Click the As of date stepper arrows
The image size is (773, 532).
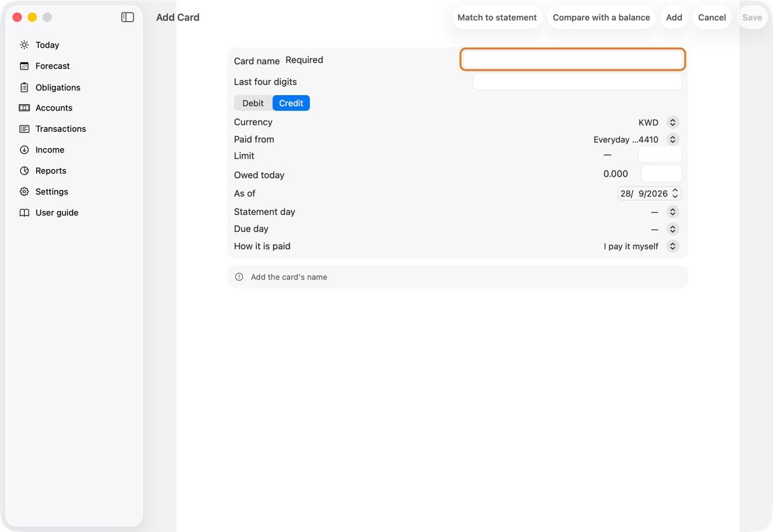(x=675, y=193)
